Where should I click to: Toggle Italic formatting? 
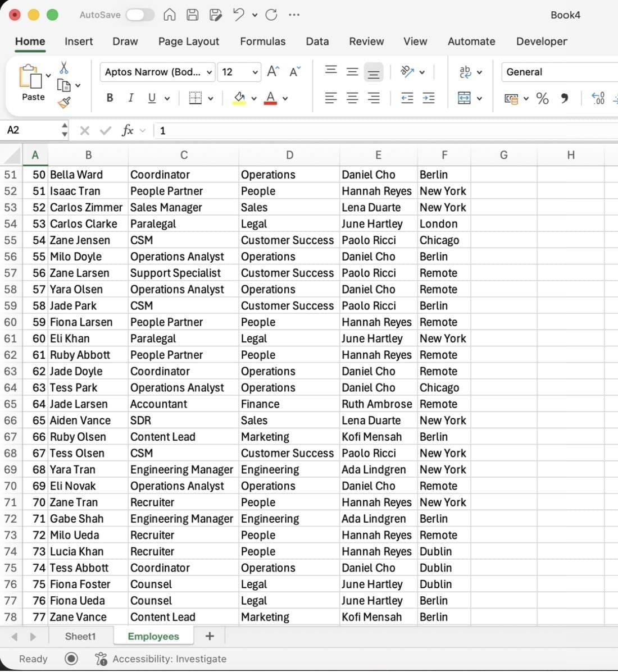(x=131, y=98)
